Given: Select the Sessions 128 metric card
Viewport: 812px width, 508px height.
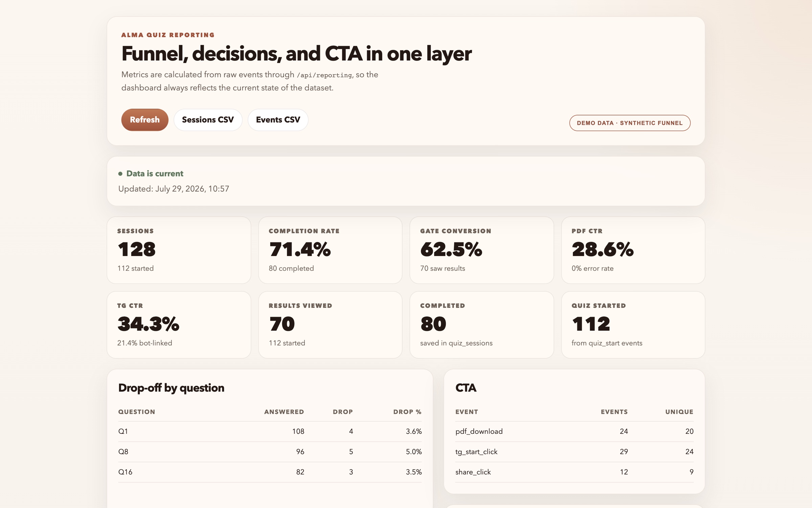Looking at the screenshot, I should coord(179,250).
